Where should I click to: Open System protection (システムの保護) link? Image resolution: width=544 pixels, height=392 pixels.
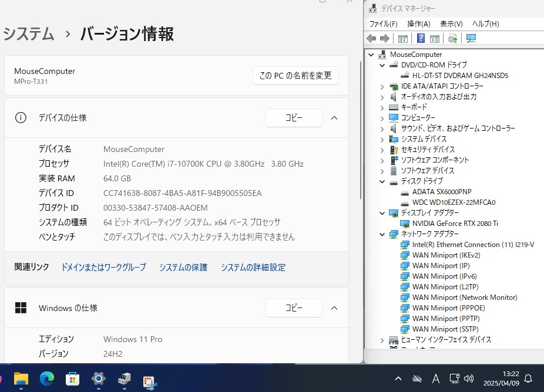pyautogui.click(x=183, y=267)
